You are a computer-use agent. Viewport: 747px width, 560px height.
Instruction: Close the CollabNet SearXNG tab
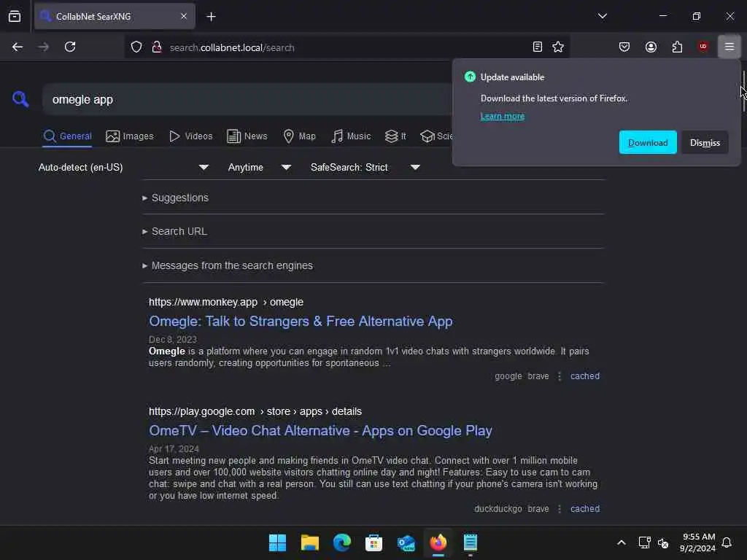184,16
